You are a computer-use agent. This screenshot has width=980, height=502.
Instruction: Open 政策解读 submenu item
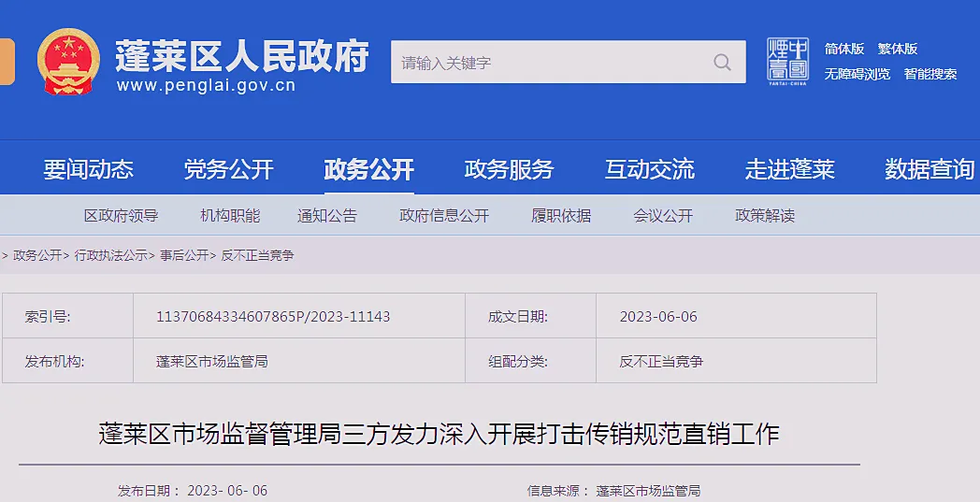pyautogui.click(x=765, y=216)
